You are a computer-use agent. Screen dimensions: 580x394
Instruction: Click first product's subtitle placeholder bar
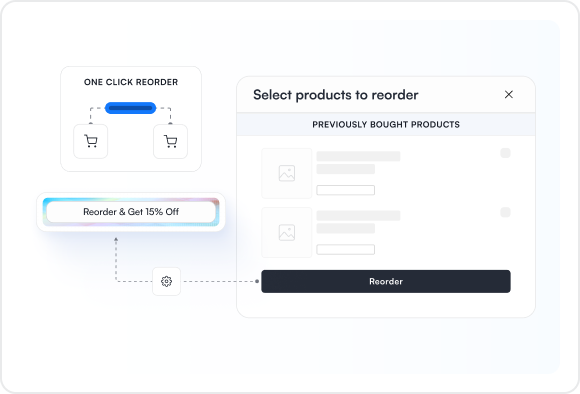click(345, 169)
